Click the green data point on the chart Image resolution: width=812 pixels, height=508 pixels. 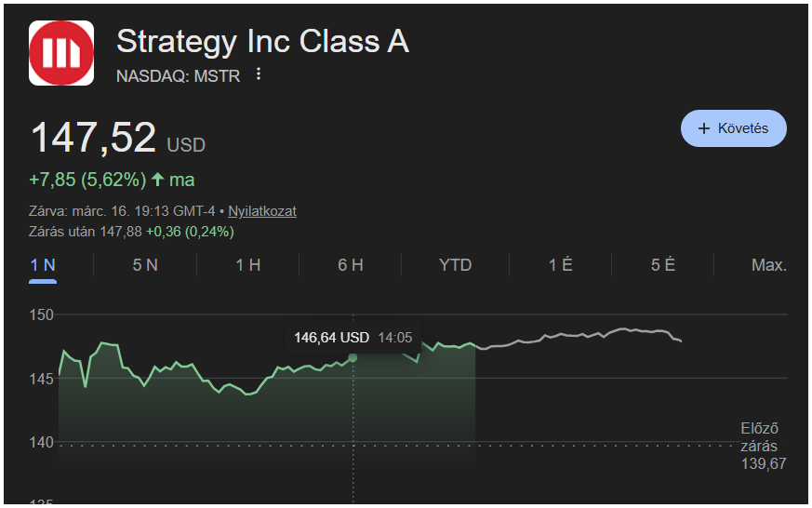(353, 357)
